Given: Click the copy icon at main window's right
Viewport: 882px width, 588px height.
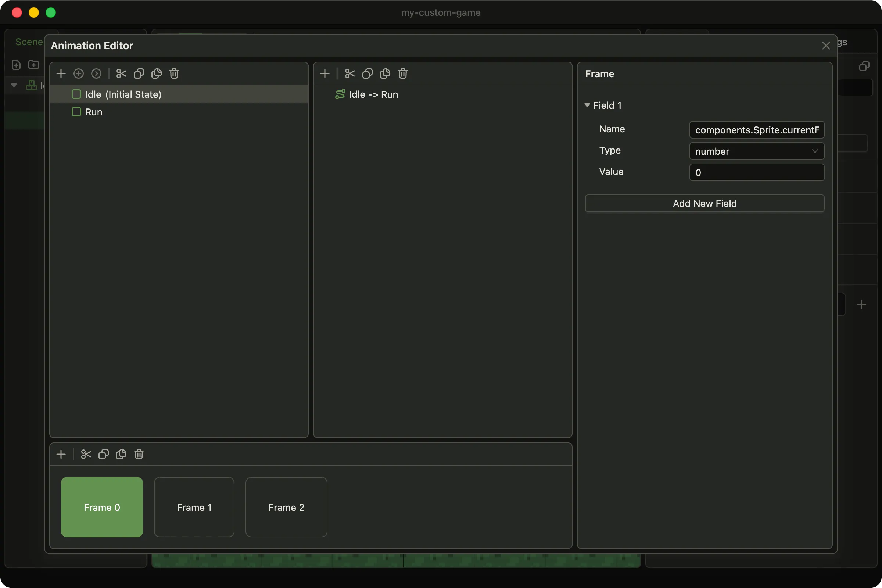Looking at the screenshot, I should tap(864, 67).
